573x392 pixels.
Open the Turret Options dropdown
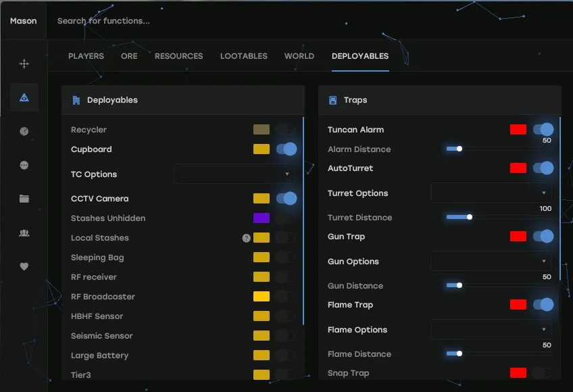point(491,193)
